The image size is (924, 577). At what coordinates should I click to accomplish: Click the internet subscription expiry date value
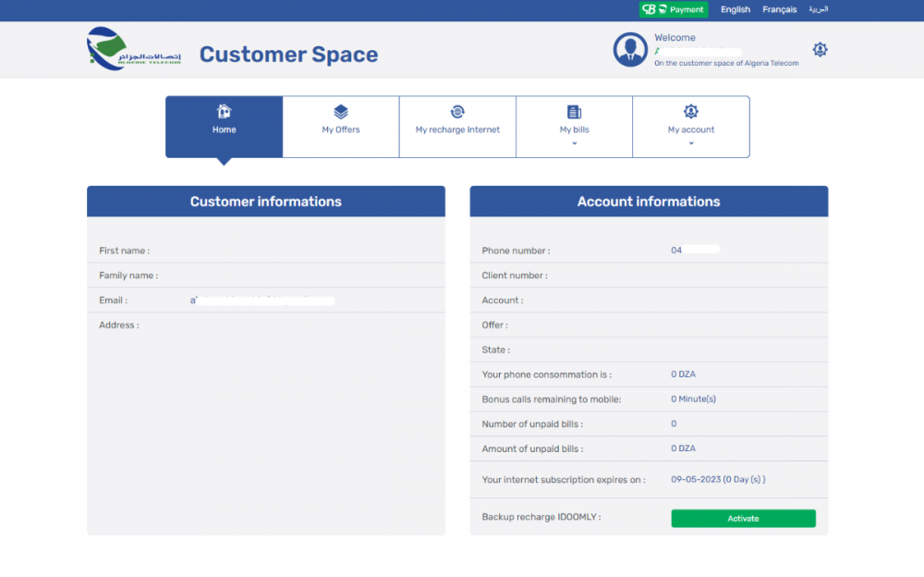[718, 480]
